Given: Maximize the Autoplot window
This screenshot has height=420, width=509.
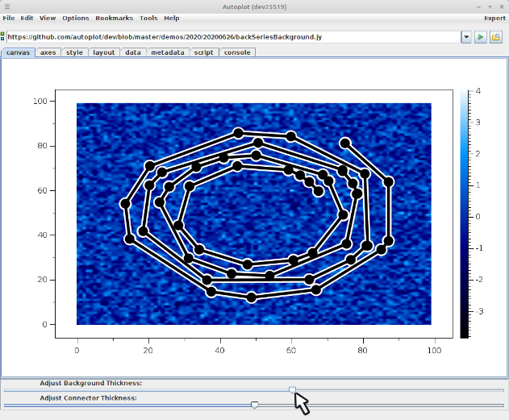Looking at the screenshot, I should coord(490,6).
